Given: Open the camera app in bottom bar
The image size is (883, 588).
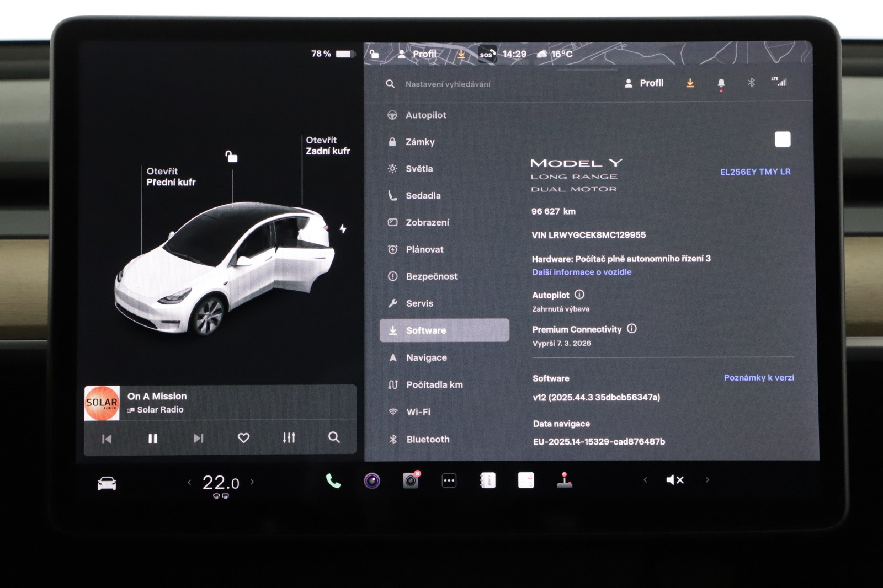Looking at the screenshot, I should coord(372,481).
